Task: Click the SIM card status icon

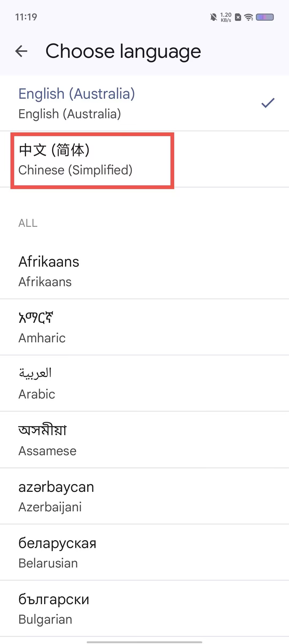Action: coord(238,17)
